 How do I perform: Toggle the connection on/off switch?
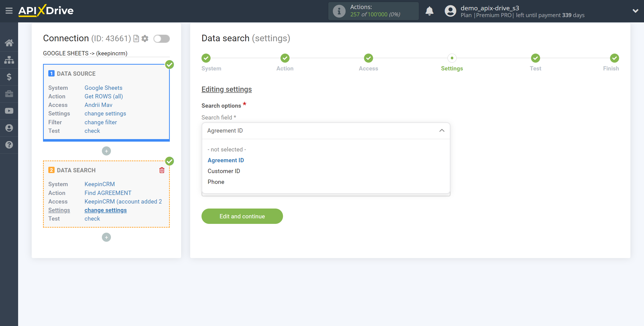click(162, 39)
